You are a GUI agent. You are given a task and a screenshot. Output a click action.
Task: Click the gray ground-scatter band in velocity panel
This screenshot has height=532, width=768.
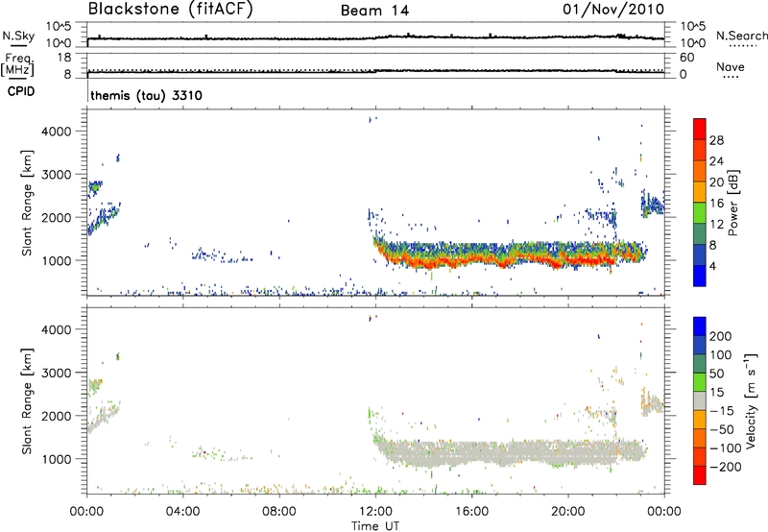coord(510,451)
